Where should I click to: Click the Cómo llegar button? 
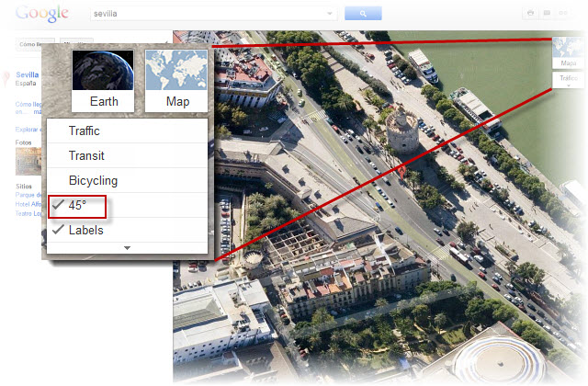point(35,44)
